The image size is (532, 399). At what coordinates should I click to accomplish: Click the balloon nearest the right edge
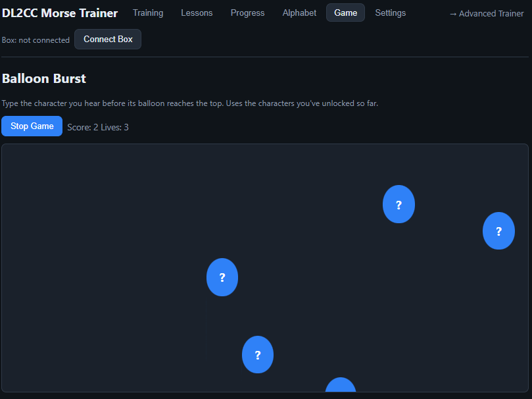(x=498, y=231)
